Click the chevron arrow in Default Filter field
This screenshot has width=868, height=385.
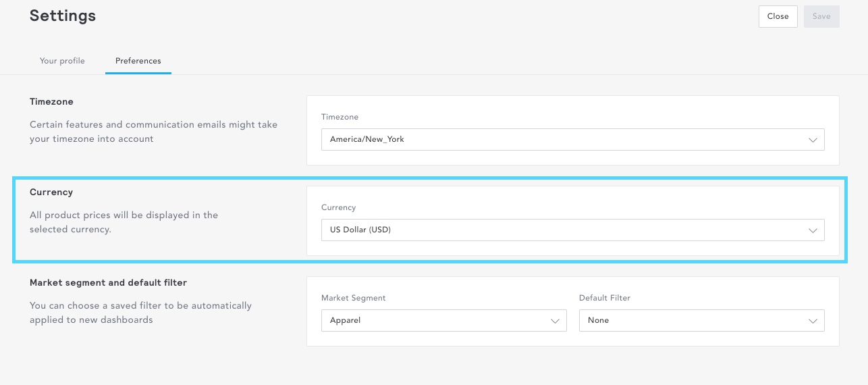tap(813, 321)
